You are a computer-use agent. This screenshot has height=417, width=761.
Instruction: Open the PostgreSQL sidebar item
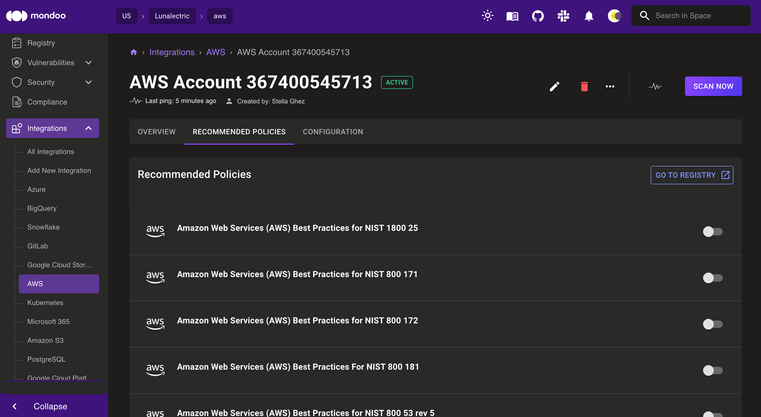point(46,359)
